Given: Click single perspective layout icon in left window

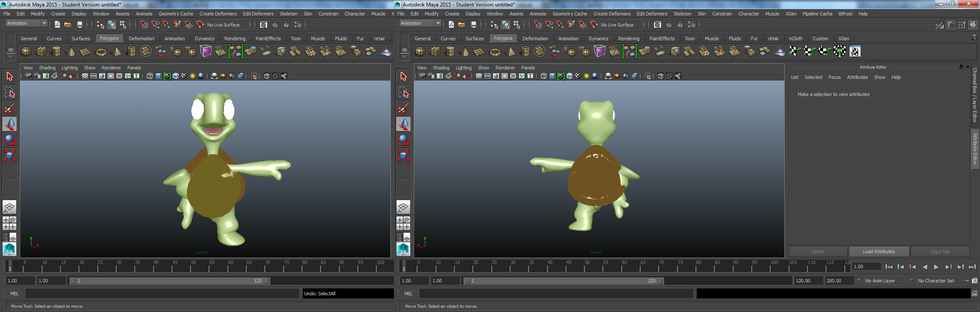Looking at the screenshot, I should pos(9,207).
